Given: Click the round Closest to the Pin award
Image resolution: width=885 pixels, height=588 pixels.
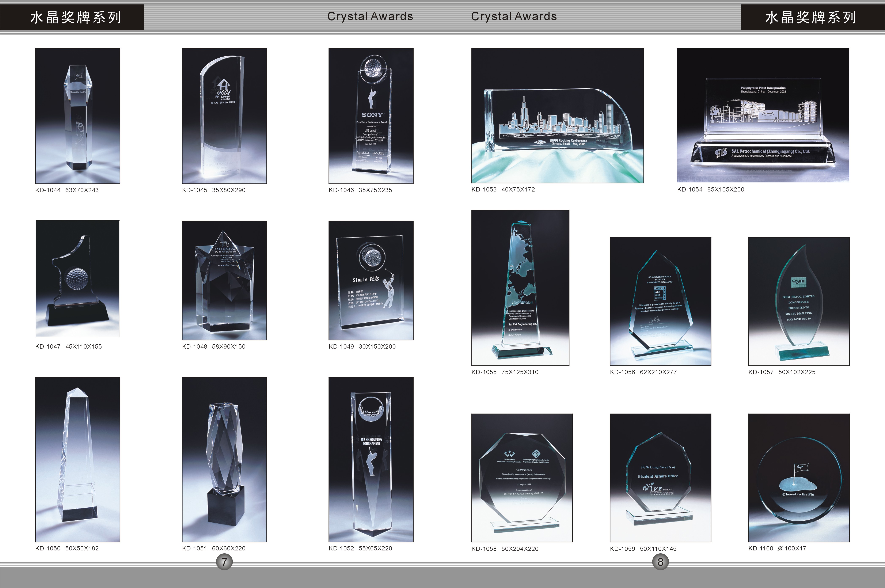Looking at the screenshot, I should (799, 477).
